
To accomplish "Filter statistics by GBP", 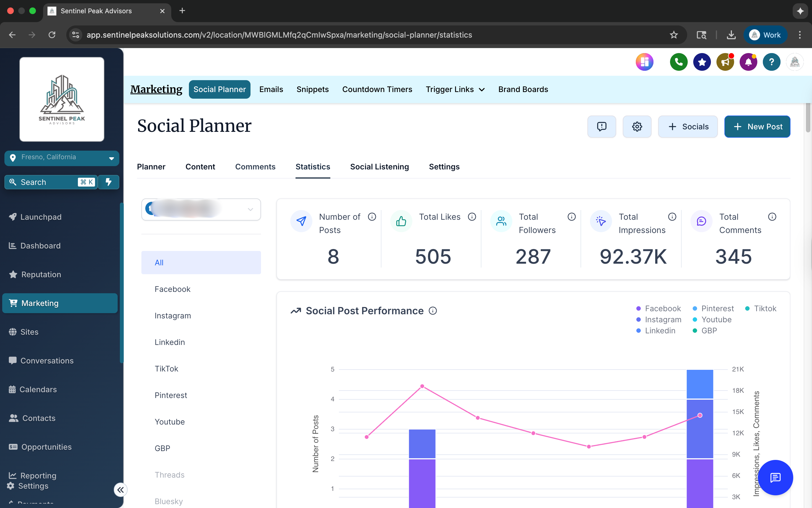I will point(201,449).
